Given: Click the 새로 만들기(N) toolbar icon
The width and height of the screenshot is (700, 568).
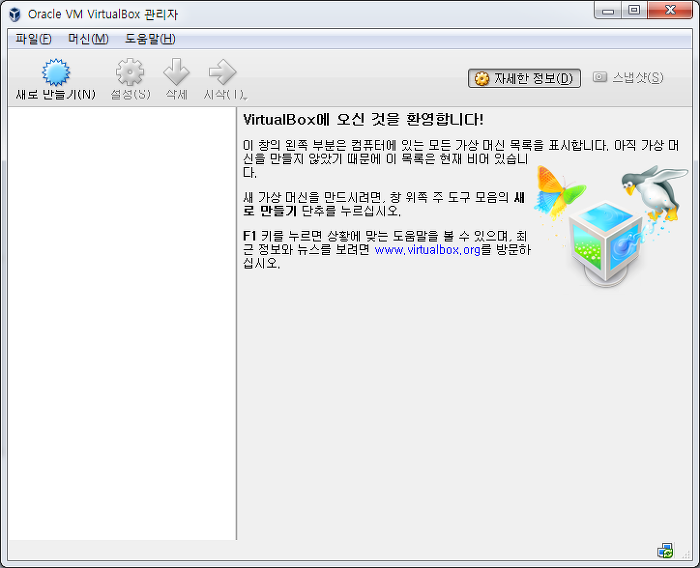Looking at the screenshot, I should [56, 72].
